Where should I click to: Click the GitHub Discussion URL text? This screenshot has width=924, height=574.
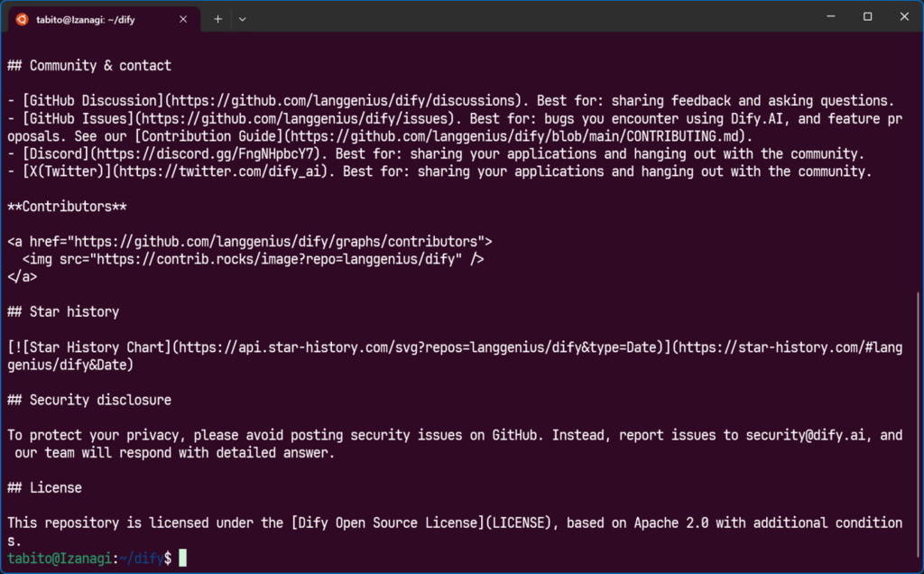pos(342,101)
